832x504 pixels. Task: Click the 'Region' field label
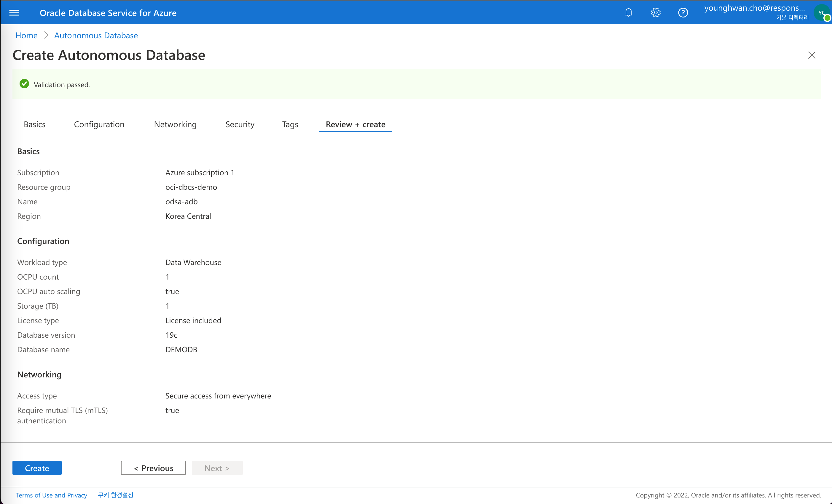point(29,216)
